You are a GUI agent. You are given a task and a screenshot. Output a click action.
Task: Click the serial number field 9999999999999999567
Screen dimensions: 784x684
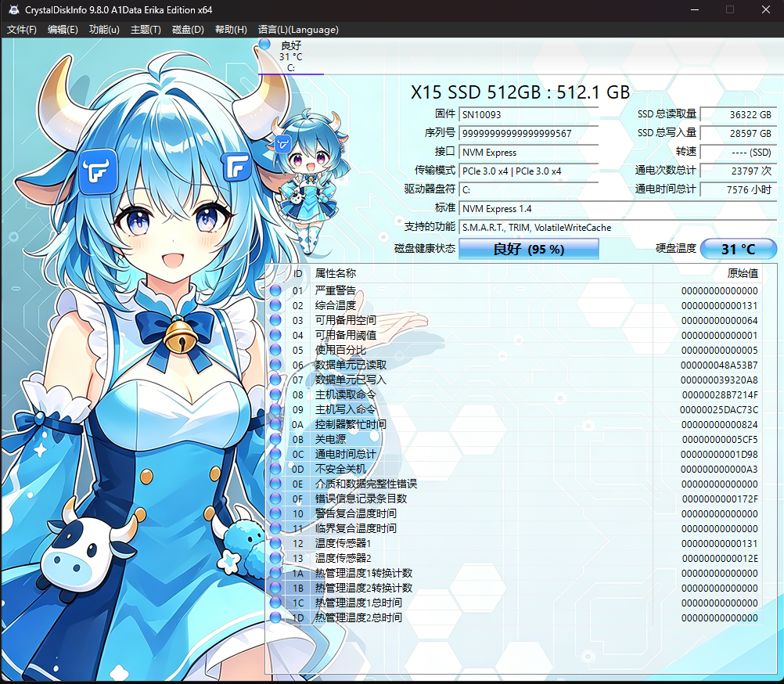point(528,134)
